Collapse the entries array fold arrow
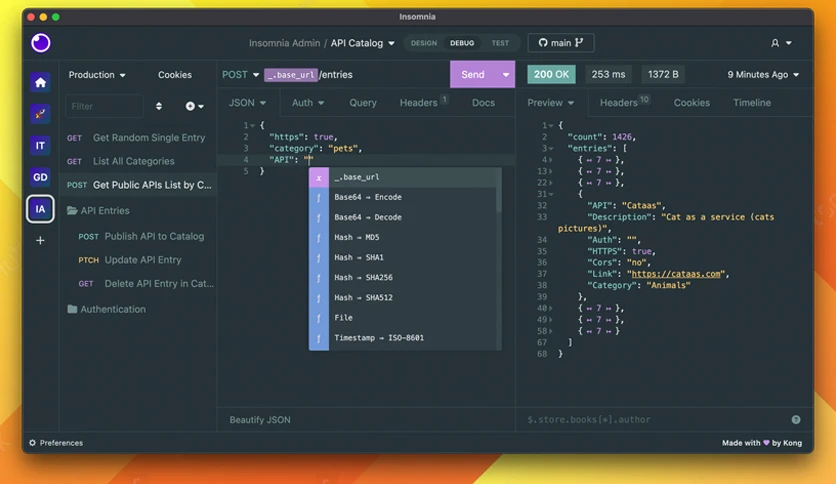836x484 pixels. (551, 148)
